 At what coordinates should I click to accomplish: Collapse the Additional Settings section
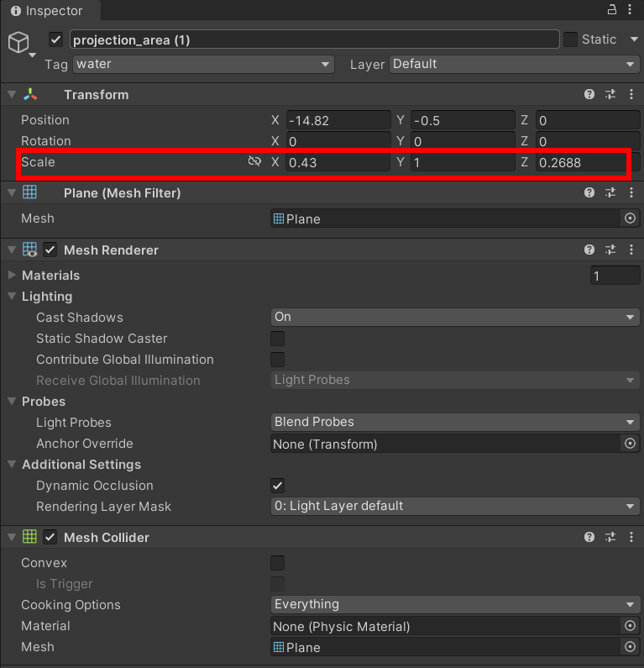click(x=12, y=465)
